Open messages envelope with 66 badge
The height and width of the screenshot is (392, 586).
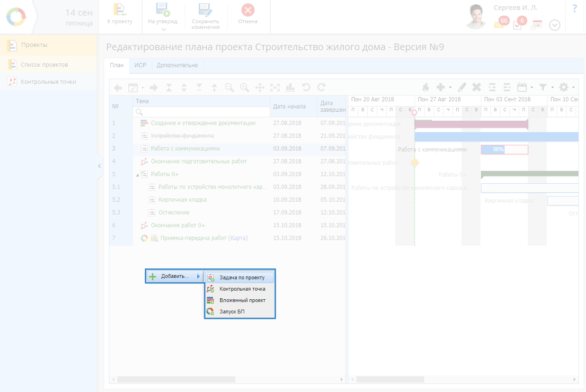tap(499, 24)
